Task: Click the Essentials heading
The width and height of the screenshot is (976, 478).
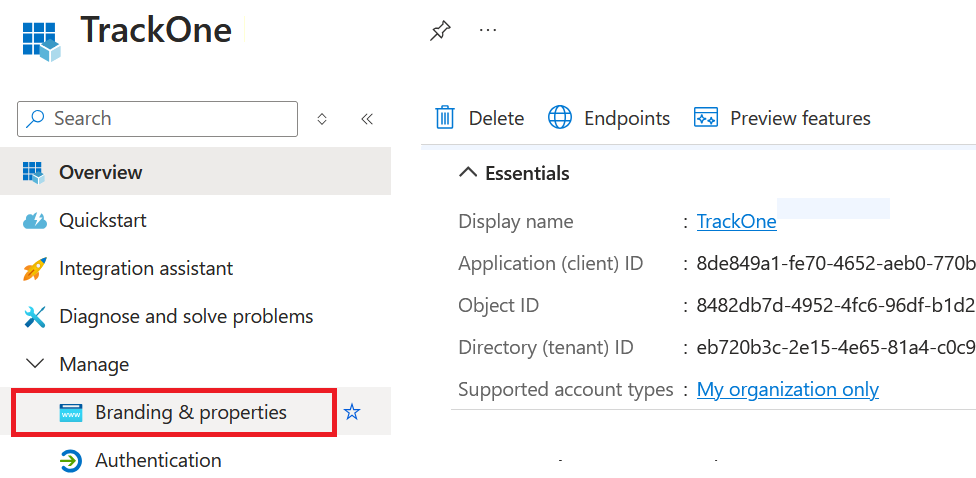Action: pyautogui.click(x=527, y=173)
